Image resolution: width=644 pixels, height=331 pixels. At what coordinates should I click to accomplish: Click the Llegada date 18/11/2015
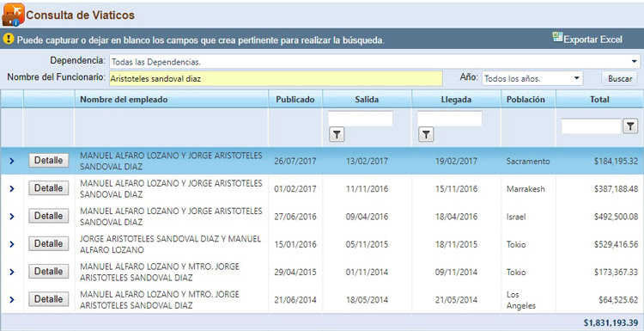tap(456, 244)
